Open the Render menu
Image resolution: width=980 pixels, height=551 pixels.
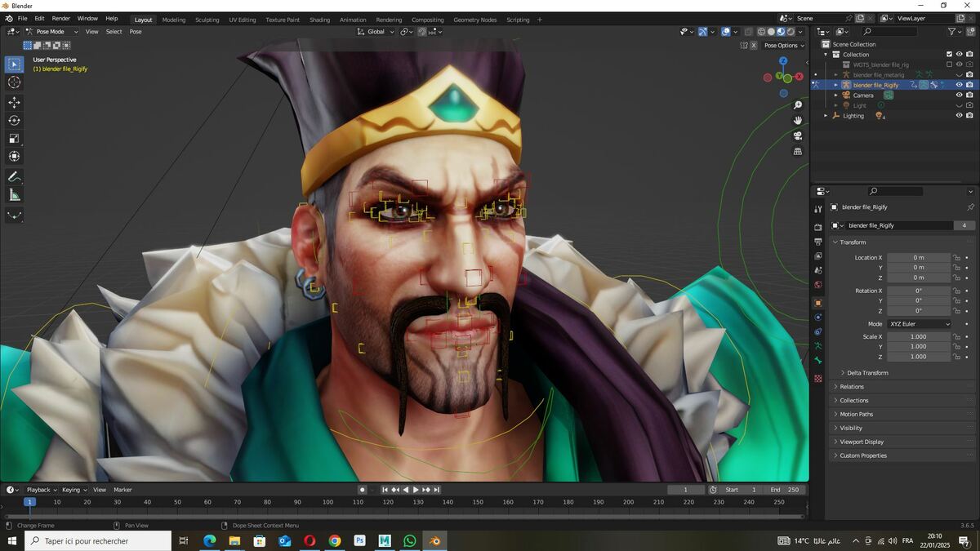[61, 18]
